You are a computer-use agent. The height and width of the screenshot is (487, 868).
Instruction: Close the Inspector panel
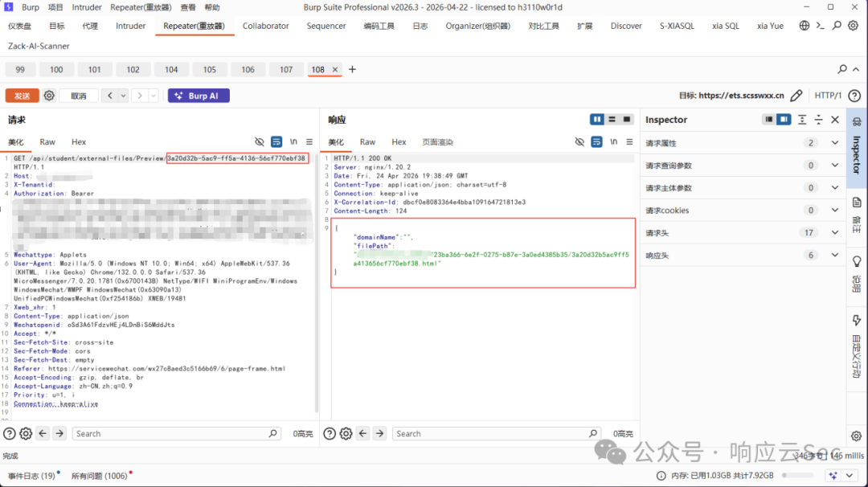(x=835, y=120)
